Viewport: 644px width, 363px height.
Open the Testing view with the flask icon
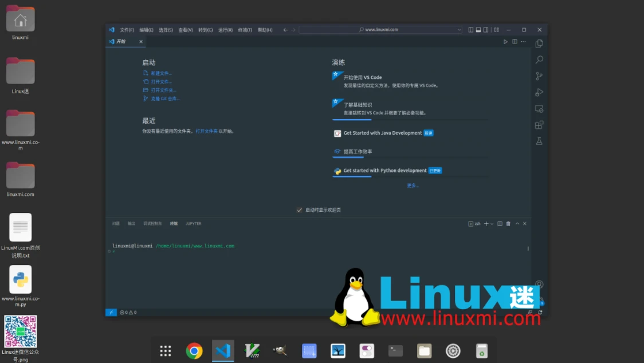coord(539,141)
